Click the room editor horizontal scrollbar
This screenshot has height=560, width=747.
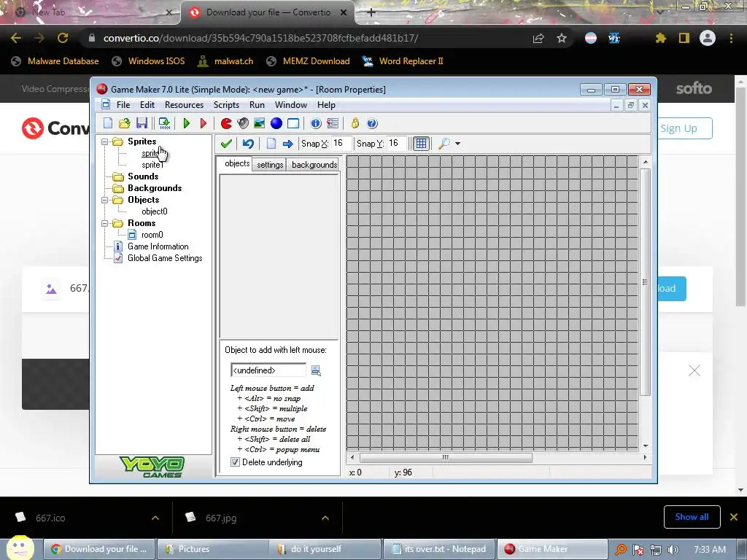[446, 458]
